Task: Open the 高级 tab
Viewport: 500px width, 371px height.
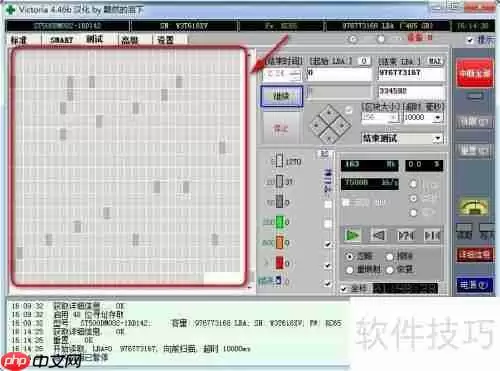Action: pyautogui.click(x=130, y=40)
